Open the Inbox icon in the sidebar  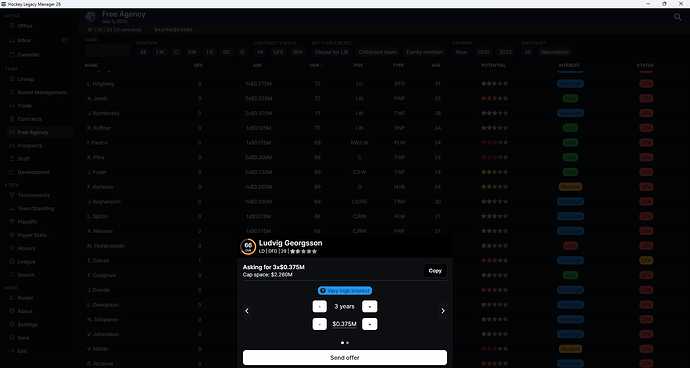coord(11,40)
